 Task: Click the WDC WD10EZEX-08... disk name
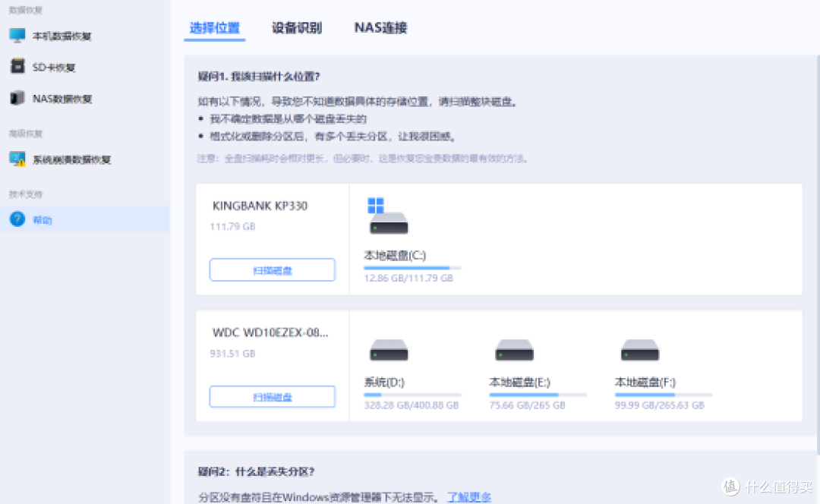(270, 332)
